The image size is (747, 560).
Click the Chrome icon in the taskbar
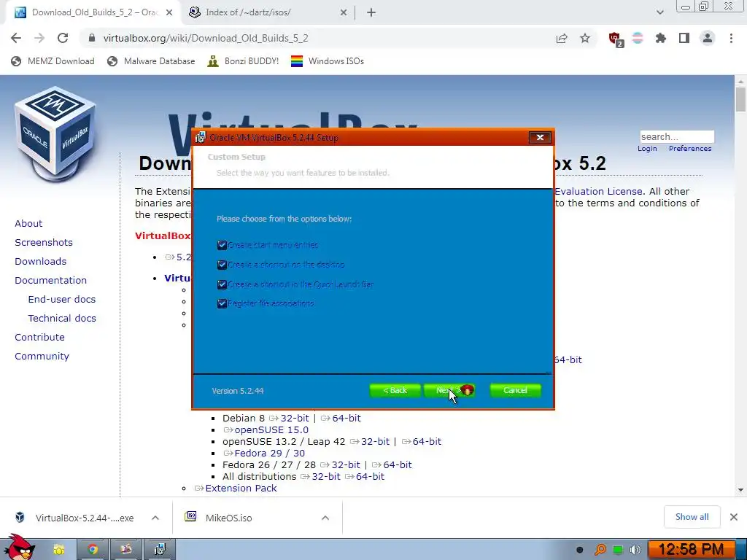click(x=93, y=550)
